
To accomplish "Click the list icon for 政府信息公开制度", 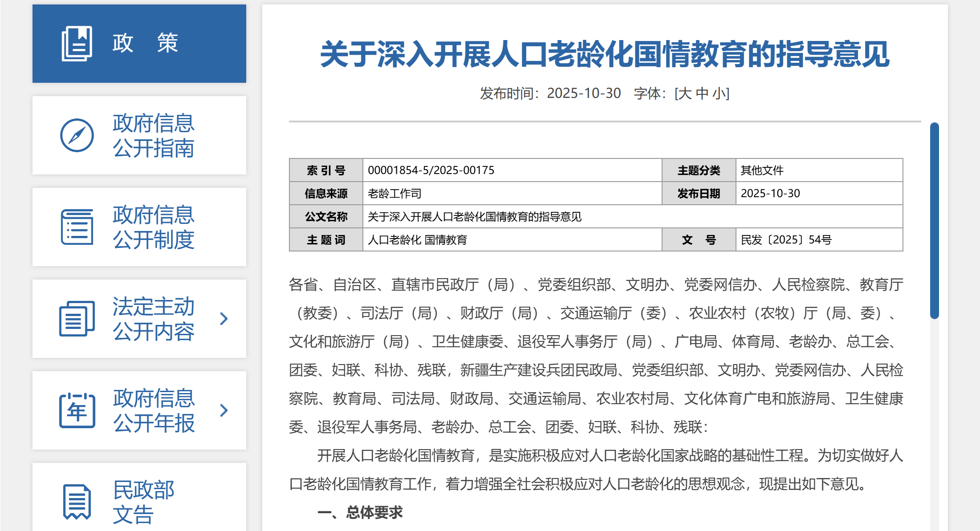I will point(77,227).
